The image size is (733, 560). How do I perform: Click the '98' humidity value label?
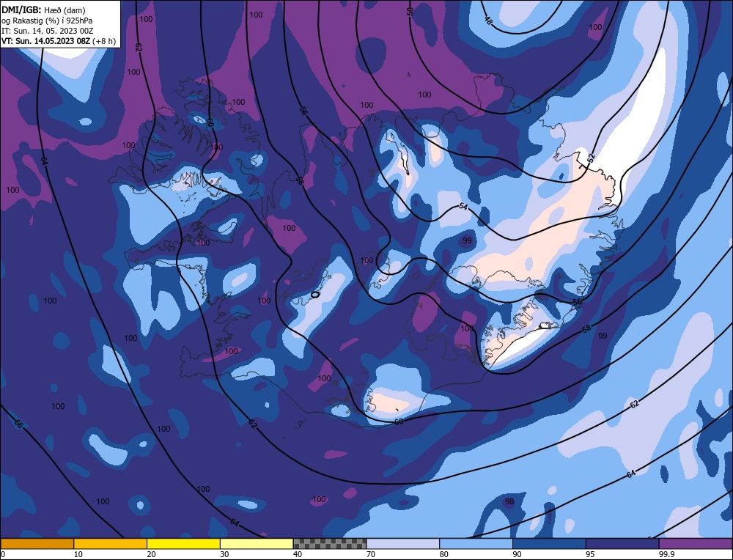[x=509, y=501]
